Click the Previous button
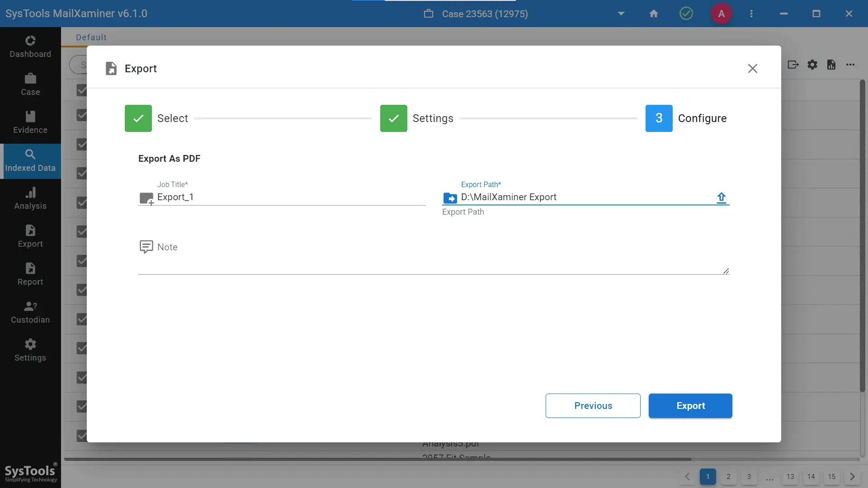868x488 pixels. [x=593, y=406]
